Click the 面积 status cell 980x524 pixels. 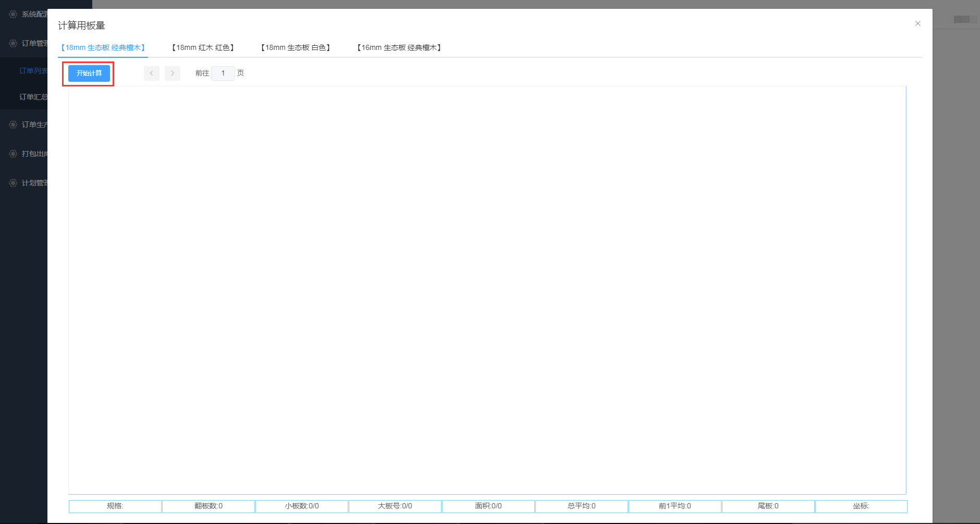(488, 506)
